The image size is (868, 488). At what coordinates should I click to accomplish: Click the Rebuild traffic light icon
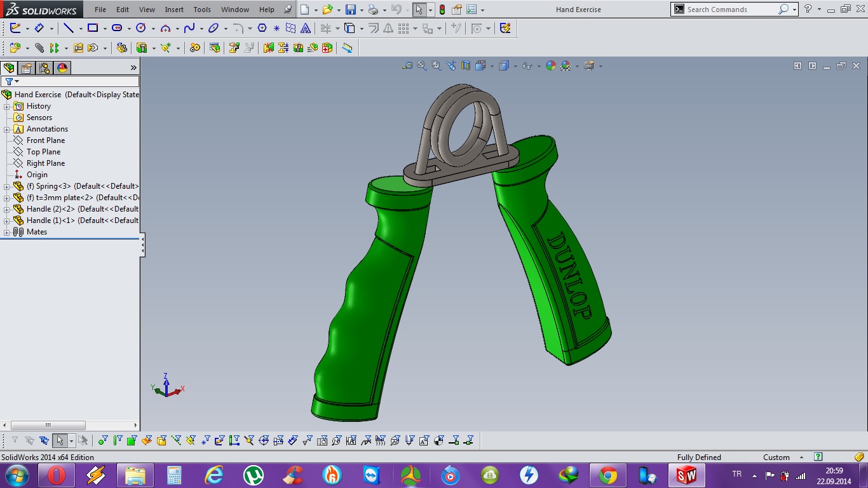click(442, 10)
